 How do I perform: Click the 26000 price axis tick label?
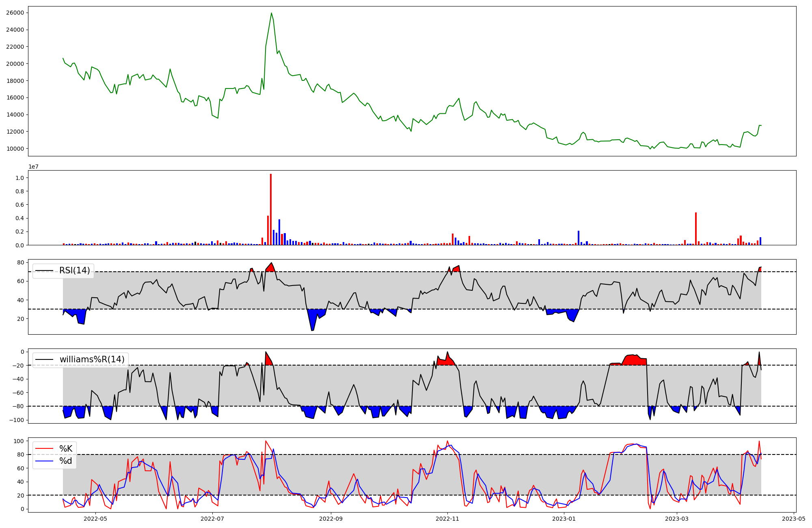point(15,13)
